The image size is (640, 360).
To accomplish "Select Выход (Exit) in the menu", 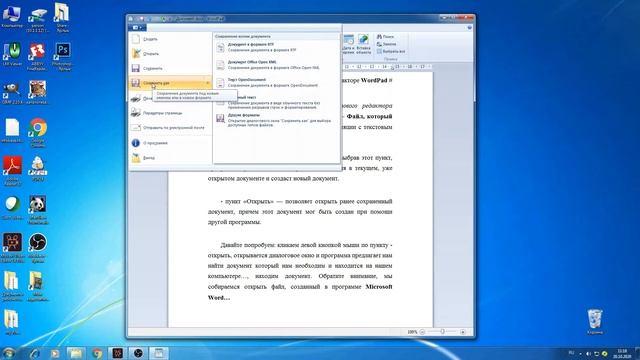I will click(x=170, y=158).
